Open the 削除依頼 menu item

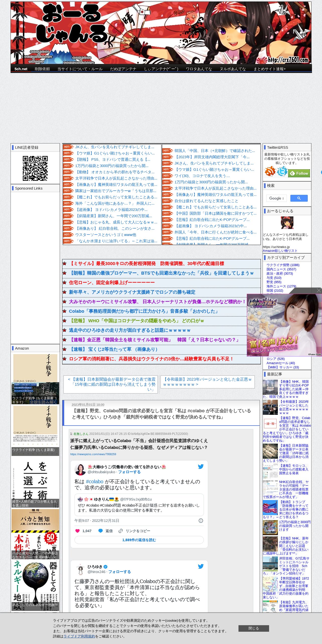(42, 69)
